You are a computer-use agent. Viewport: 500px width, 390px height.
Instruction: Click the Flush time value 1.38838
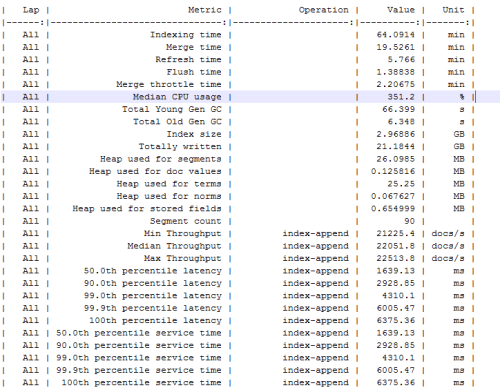[x=395, y=72]
